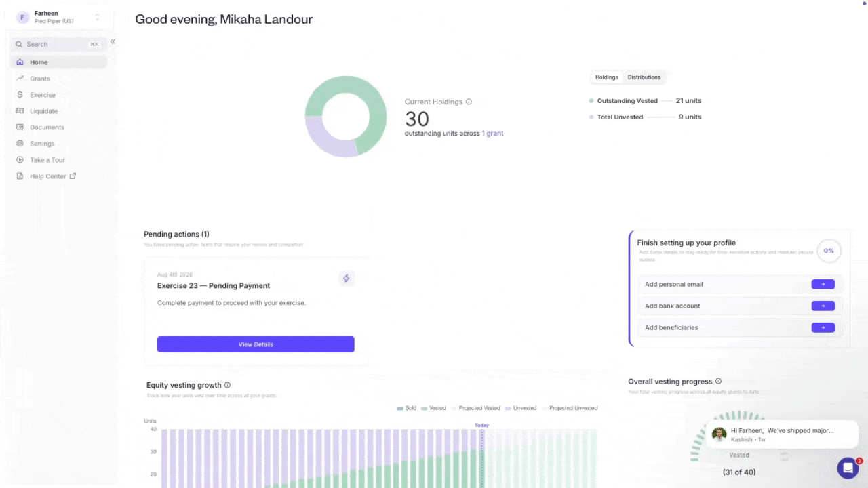Switch to the Holdings tab
The image size is (868, 488).
pos(607,77)
